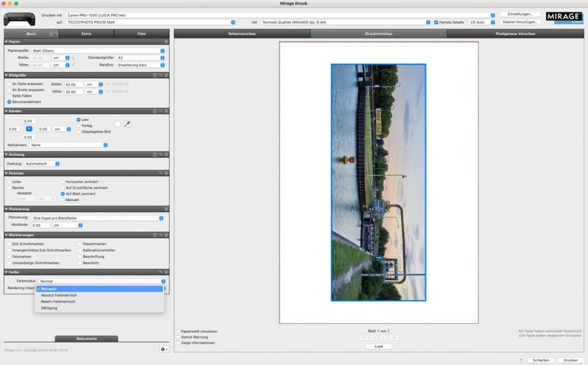Toggle the blue linked-margins icon
The width and height of the screenshot is (588, 365).
[29, 129]
